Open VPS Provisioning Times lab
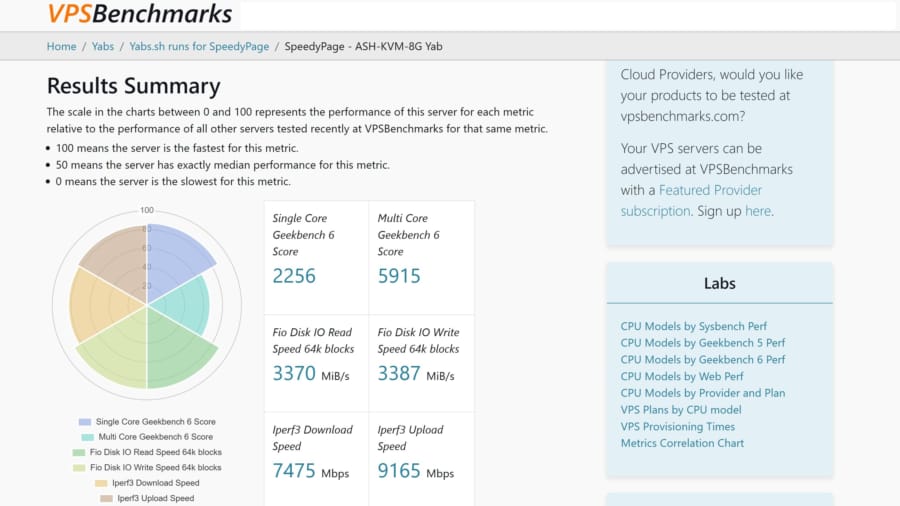The height and width of the screenshot is (506, 900). [x=677, y=426]
